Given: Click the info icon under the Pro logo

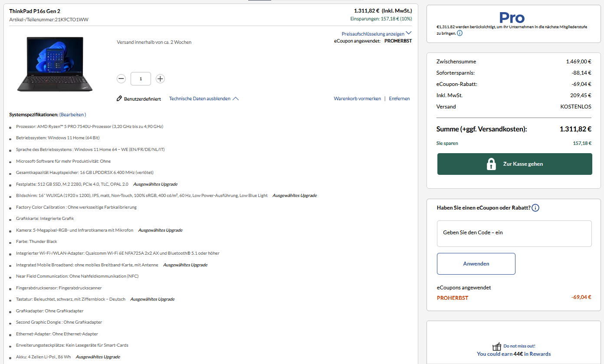Looking at the screenshot, I should click(x=460, y=33).
